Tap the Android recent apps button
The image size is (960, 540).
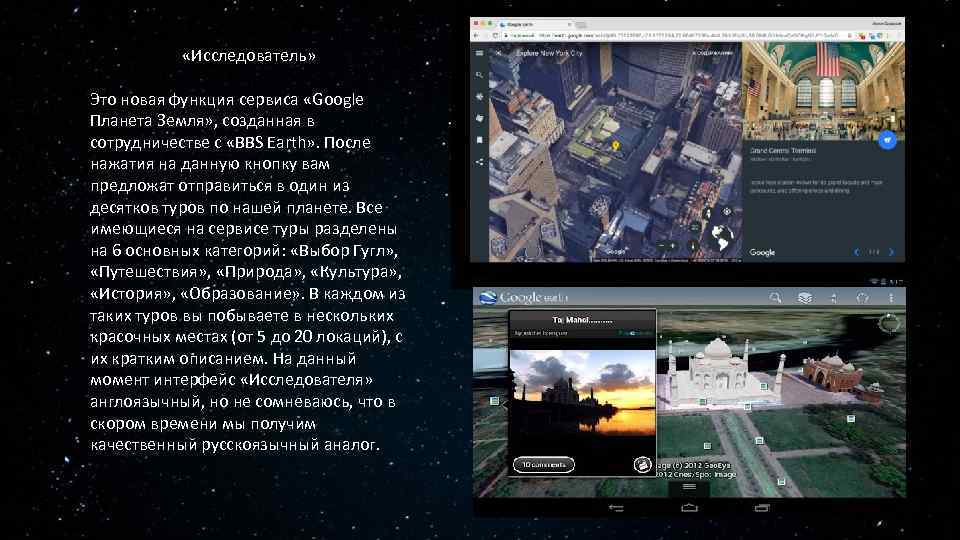(762, 508)
